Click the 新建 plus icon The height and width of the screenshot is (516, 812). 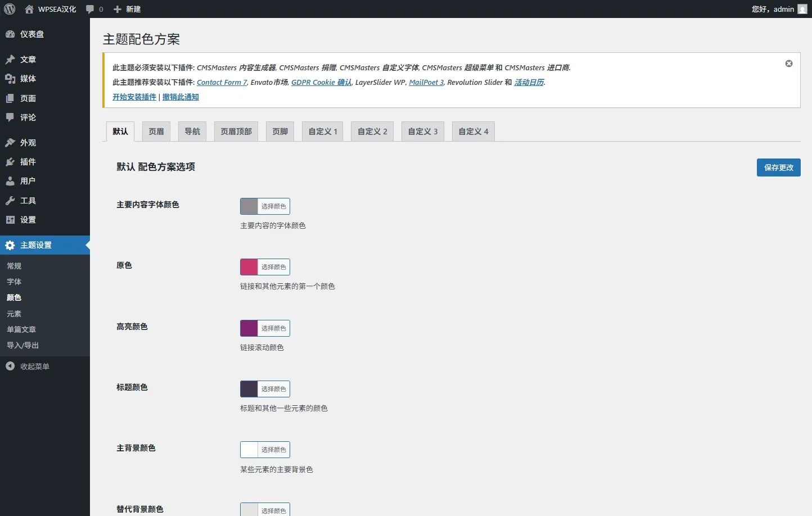(118, 9)
